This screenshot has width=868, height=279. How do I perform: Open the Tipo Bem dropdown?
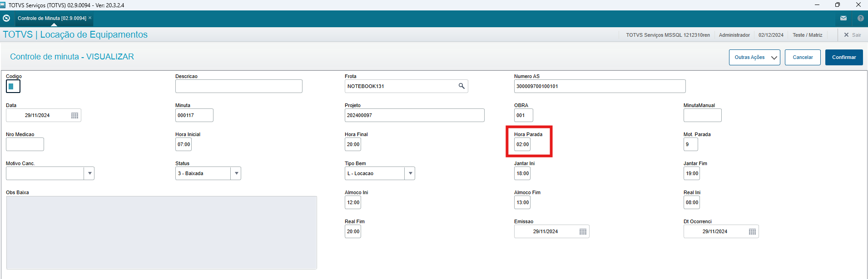pos(410,173)
